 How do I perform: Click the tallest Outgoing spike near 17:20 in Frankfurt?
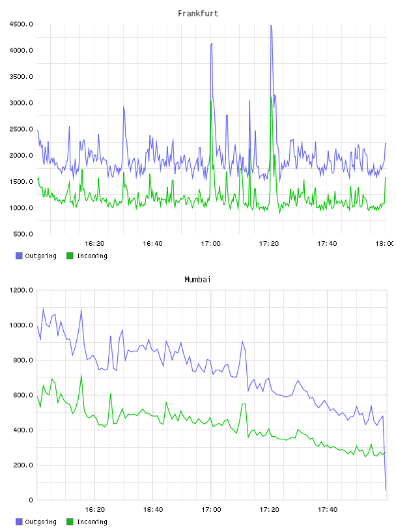[x=271, y=26]
